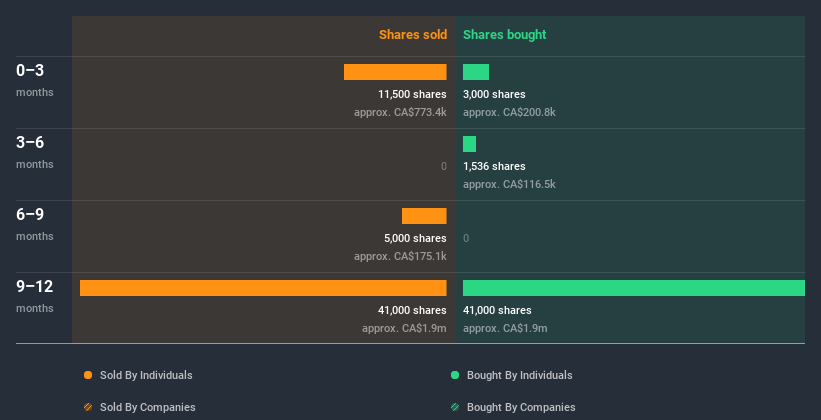Select the 3–6 months row label
Viewport: 821px width, 420px height.
[35, 152]
